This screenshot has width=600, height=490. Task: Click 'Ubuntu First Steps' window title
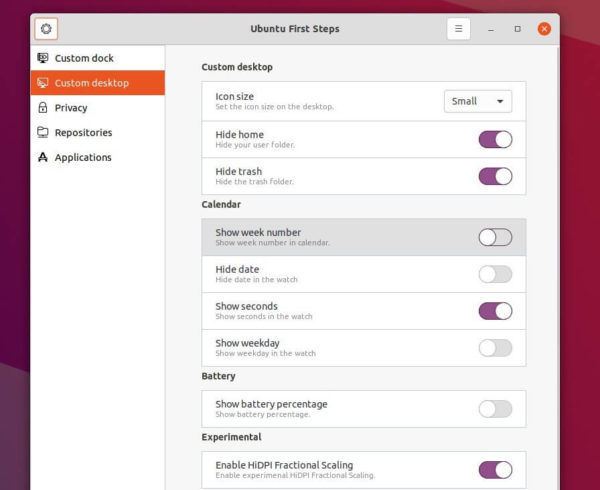(295, 29)
